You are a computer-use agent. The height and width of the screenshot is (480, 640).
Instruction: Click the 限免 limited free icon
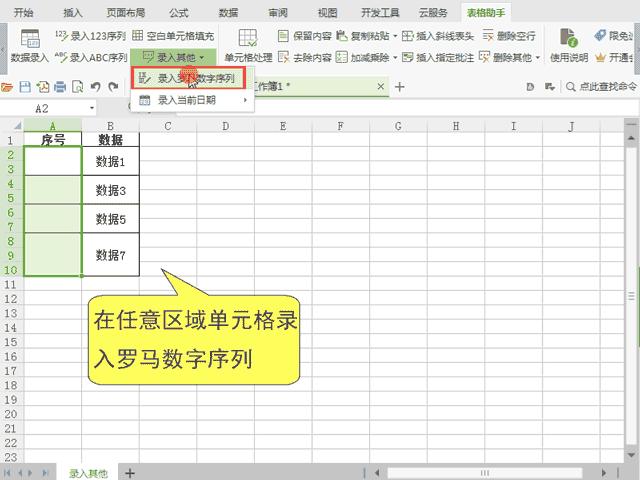coord(600,36)
